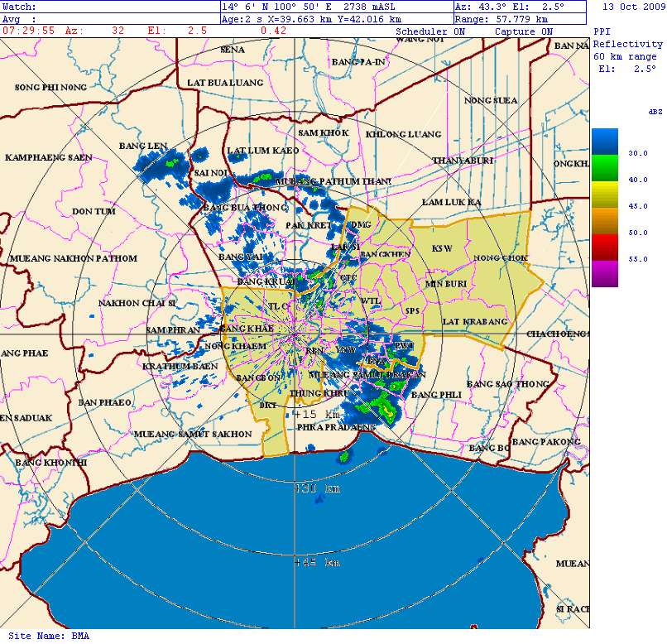Click the PPI Reflectivity product label
The width and height of the screenshot is (667, 644).
(x=627, y=38)
